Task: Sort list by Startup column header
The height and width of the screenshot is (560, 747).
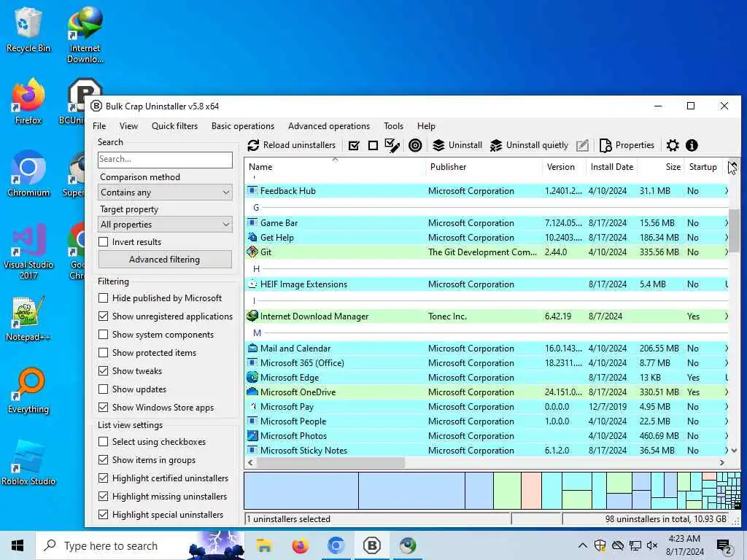Action: [x=703, y=167]
